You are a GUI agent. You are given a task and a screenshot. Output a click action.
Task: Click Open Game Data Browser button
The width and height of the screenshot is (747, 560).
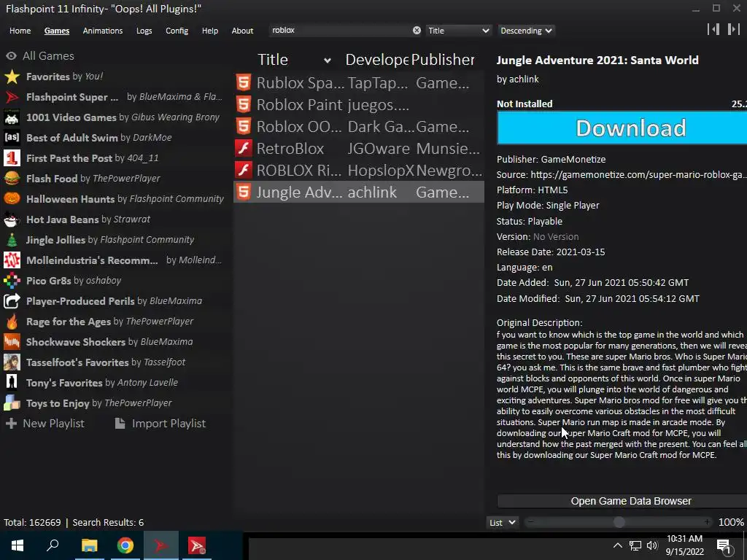[x=622, y=501]
